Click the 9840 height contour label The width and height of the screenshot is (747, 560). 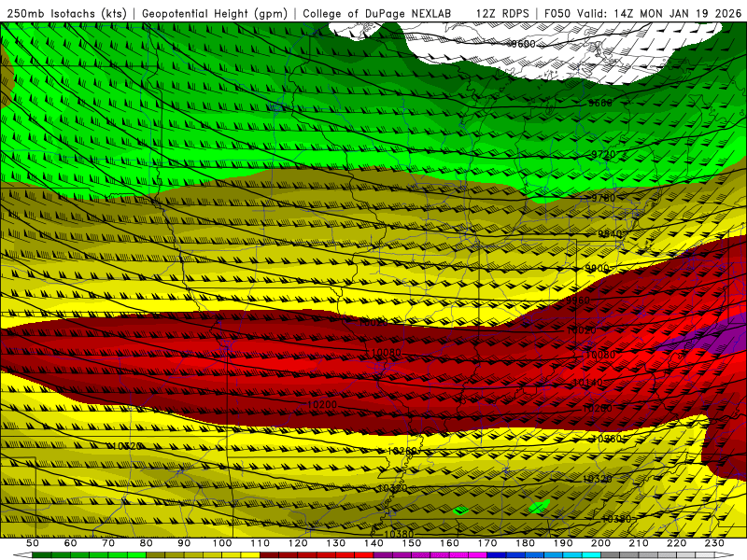pyautogui.click(x=611, y=234)
